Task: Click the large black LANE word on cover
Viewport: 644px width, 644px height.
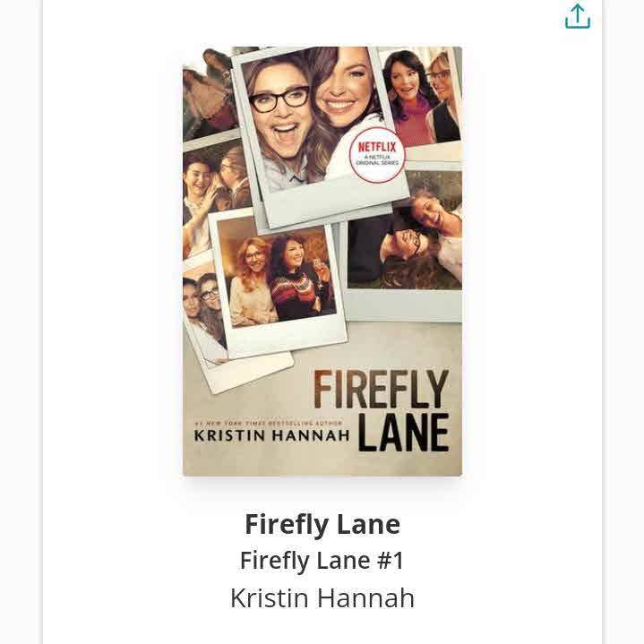Action: pyautogui.click(x=404, y=433)
